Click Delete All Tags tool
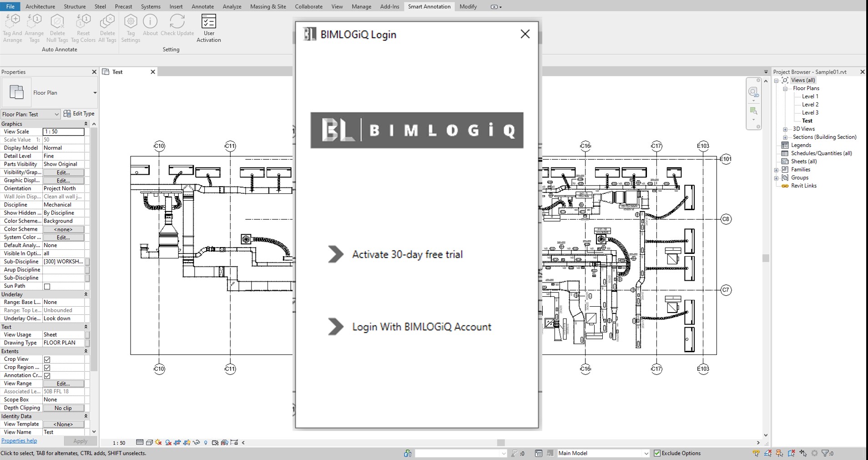 pos(107,28)
